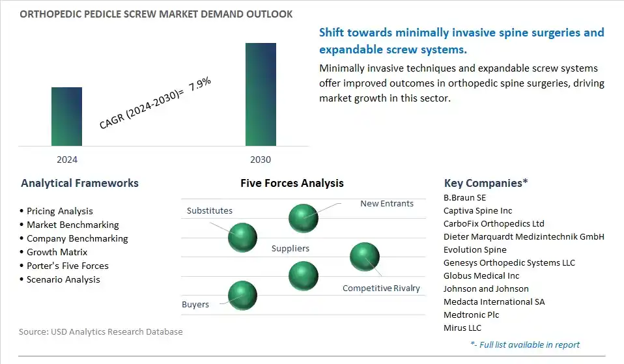Click the Five Forces Analysis heading

(292, 183)
